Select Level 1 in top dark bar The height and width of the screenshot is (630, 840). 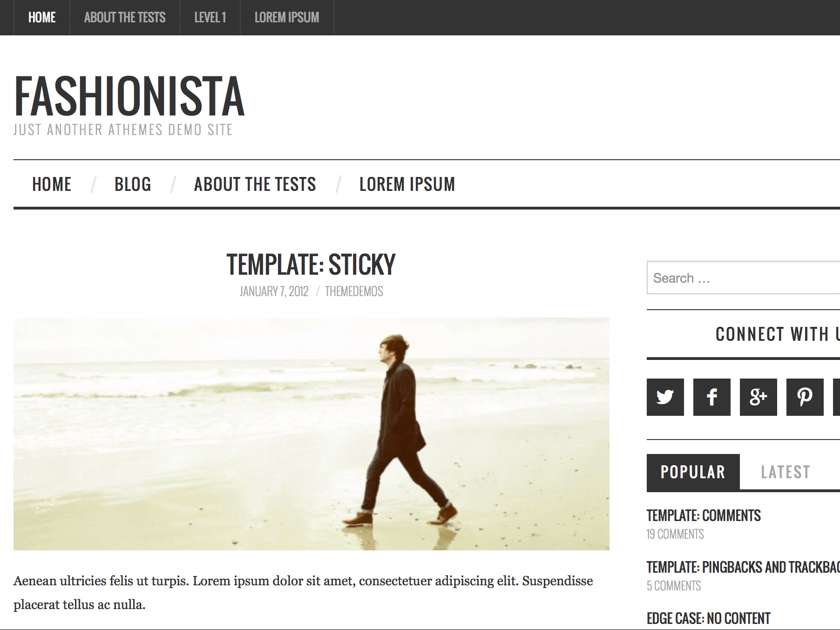pos(210,18)
